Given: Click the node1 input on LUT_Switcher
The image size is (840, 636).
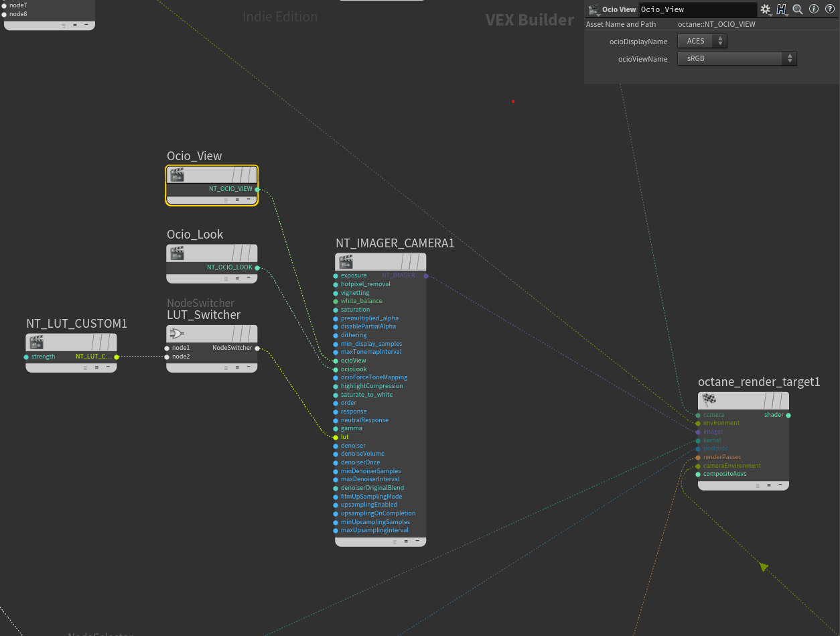Looking at the screenshot, I should point(167,348).
